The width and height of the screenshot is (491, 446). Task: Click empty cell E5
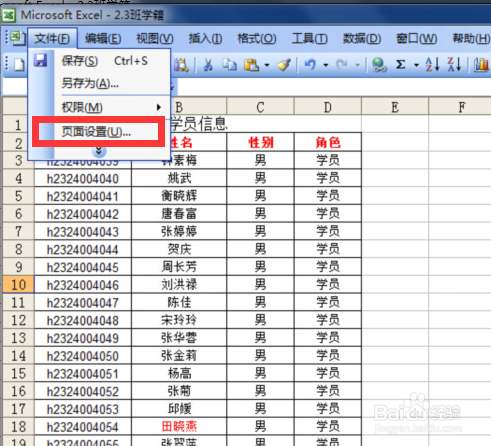coord(395,196)
